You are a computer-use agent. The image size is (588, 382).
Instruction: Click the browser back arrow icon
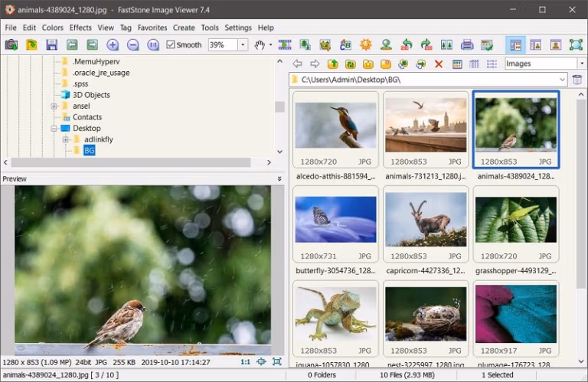297,64
